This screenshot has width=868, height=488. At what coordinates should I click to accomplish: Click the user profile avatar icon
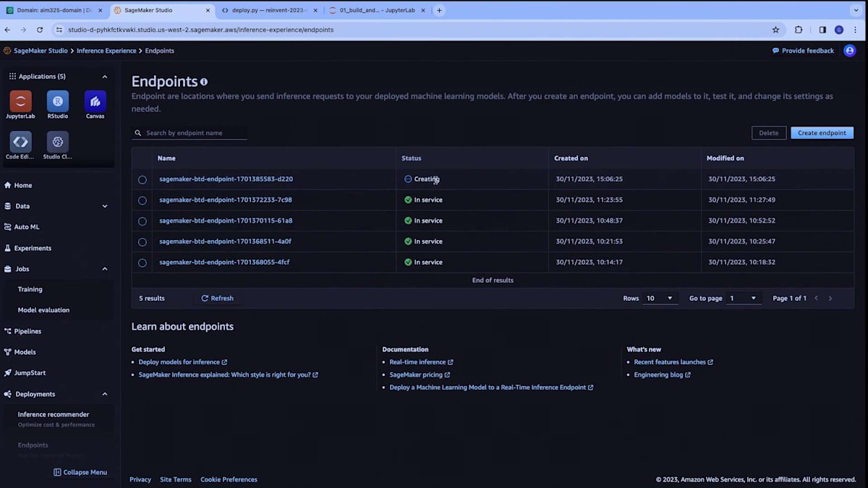[850, 51]
